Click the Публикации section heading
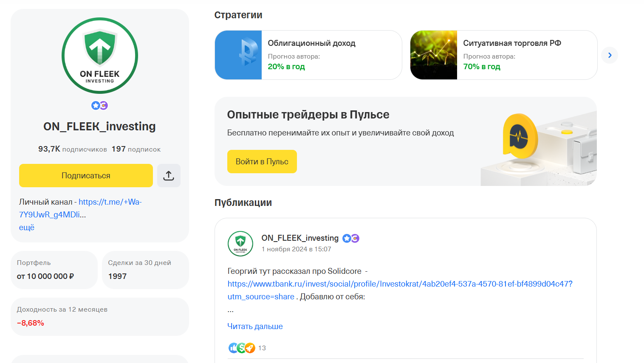 tap(243, 203)
